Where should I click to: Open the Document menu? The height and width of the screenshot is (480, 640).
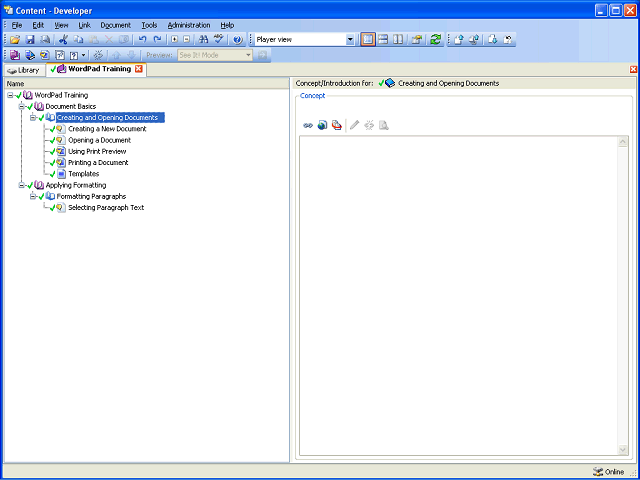click(116, 25)
